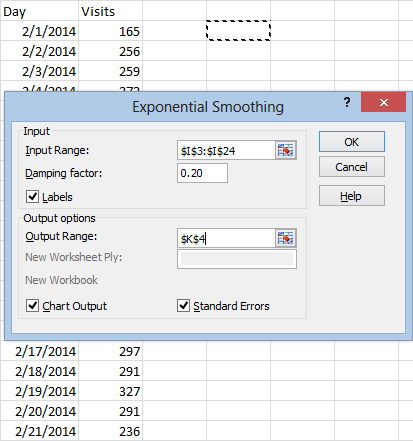The image size is (413, 441).
Task: Click the cell showing 327 visits
Action: (x=111, y=391)
